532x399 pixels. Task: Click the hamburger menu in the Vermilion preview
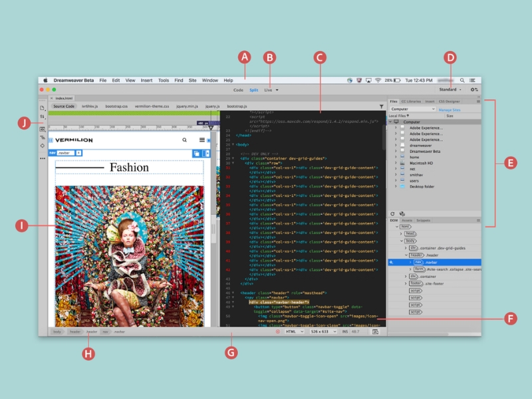(202, 140)
